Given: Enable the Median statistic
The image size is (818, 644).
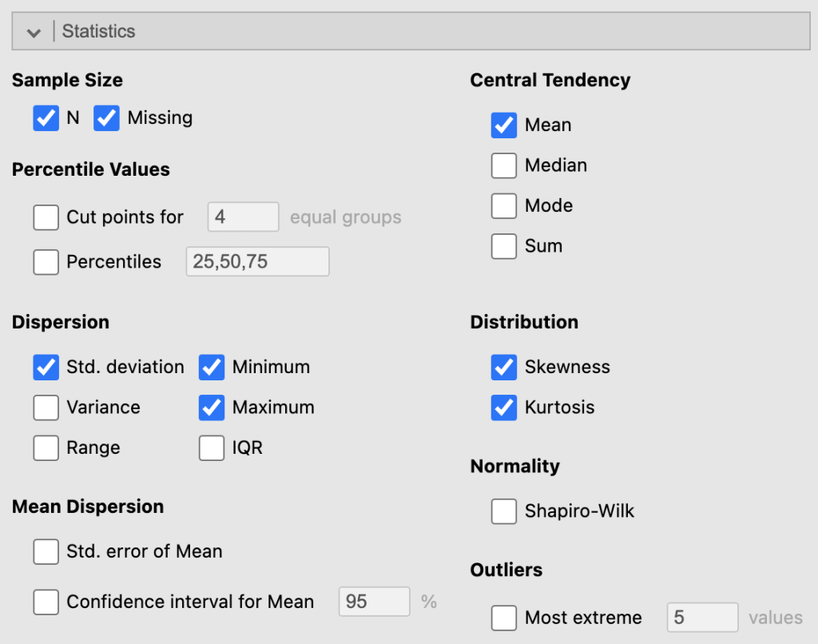Looking at the screenshot, I should (x=504, y=165).
